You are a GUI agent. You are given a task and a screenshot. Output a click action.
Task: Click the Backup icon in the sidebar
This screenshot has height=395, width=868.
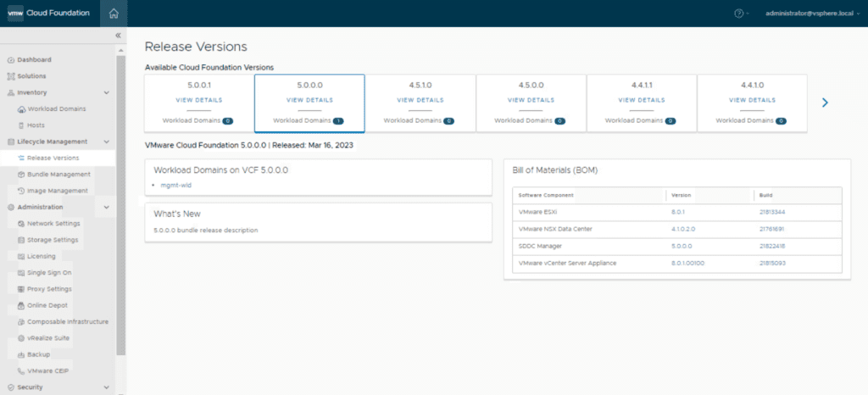pos(21,354)
